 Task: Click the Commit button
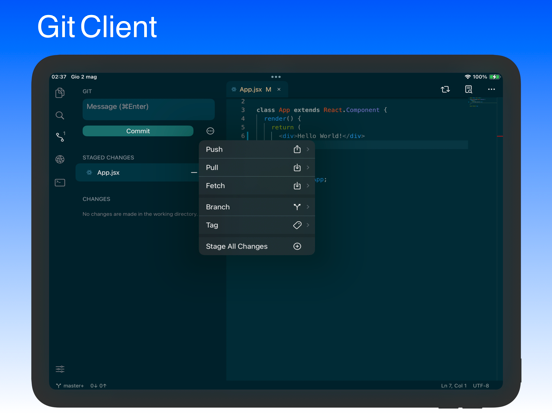[138, 131]
